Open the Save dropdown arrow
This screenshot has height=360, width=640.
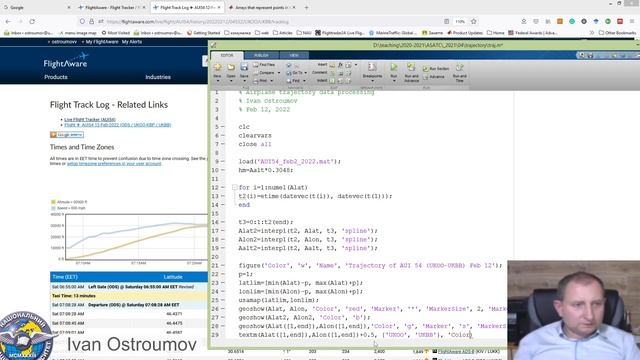tap(244, 81)
